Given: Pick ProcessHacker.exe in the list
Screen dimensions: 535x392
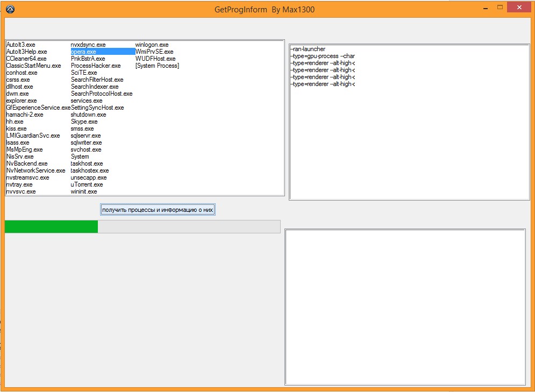Looking at the screenshot, I should point(96,66).
